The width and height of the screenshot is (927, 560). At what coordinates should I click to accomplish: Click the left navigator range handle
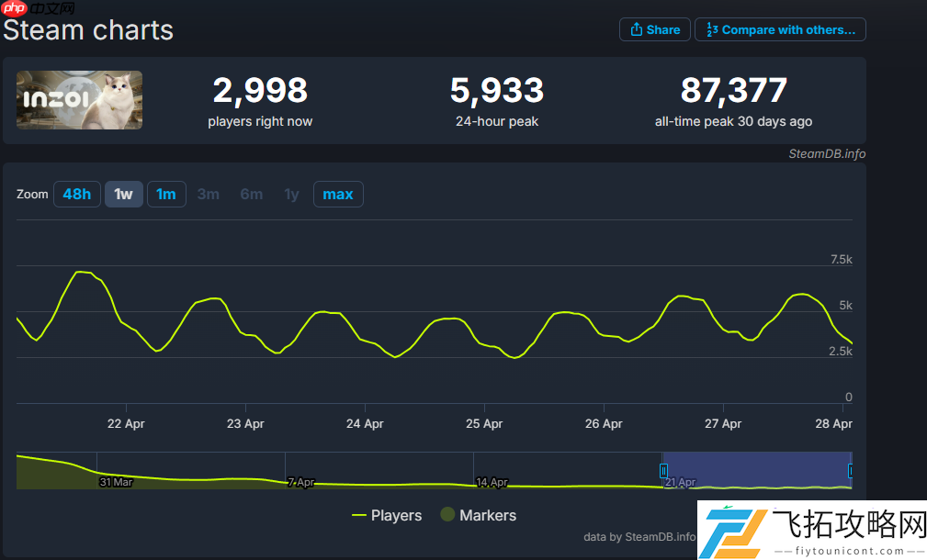[663, 471]
